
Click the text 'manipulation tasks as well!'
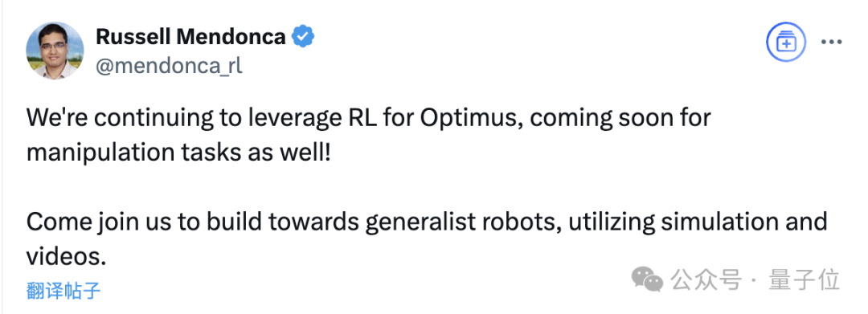pos(178,152)
